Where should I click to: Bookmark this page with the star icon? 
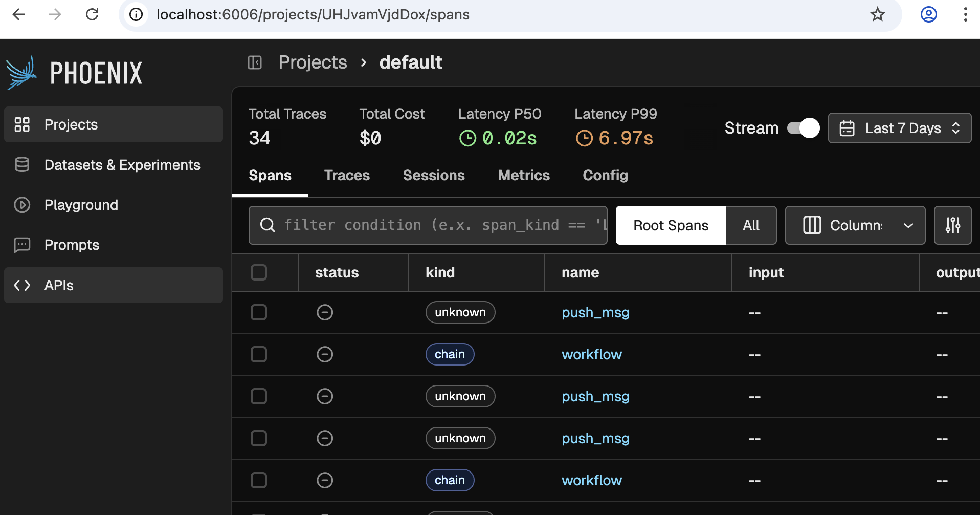coord(877,14)
